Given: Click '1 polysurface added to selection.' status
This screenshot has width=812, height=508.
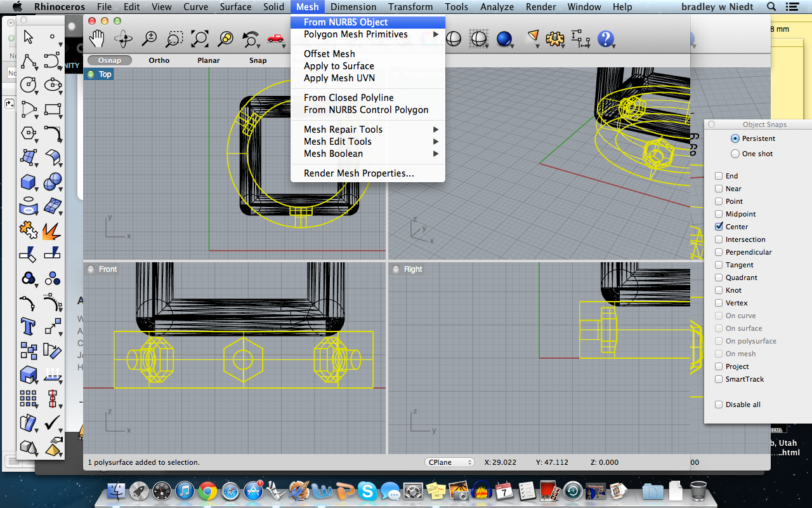Looking at the screenshot, I should [x=143, y=462].
